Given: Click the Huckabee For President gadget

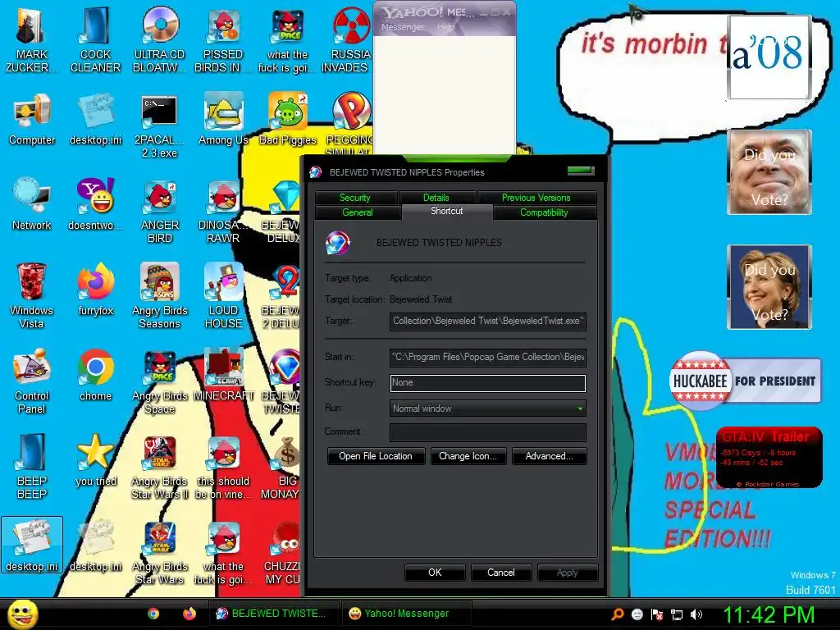Looking at the screenshot, I should click(x=745, y=381).
